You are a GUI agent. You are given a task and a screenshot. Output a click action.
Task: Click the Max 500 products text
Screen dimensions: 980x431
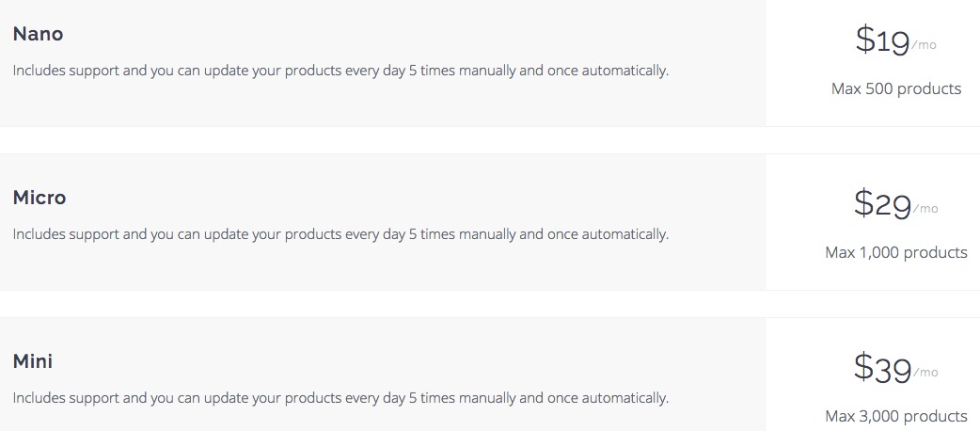(896, 89)
